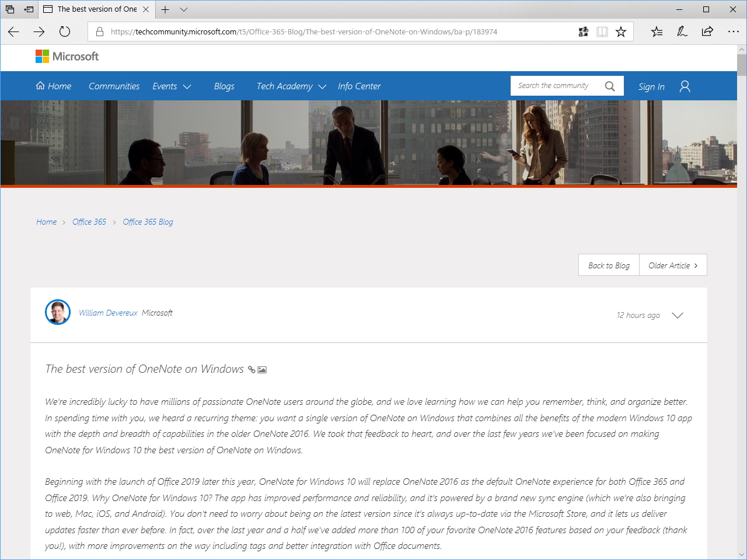This screenshot has width=747, height=560.
Task: Go to the Older Article
Action: pos(673,265)
